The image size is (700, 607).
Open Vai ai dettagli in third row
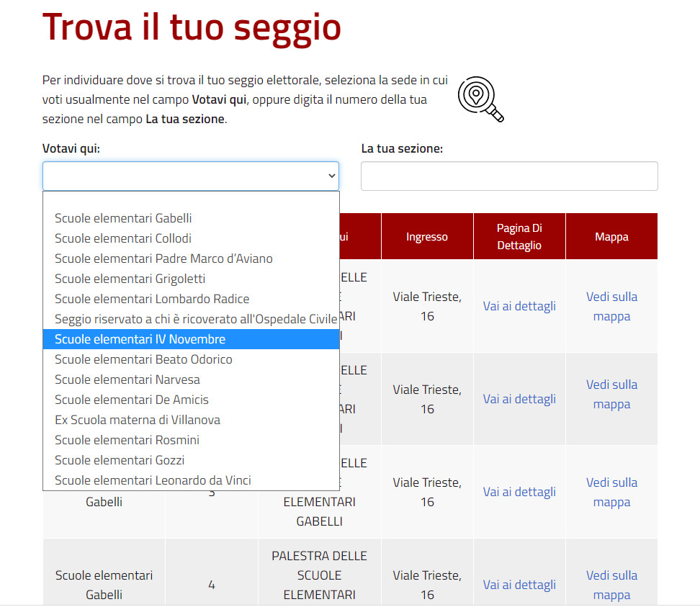tap(519, 492)
